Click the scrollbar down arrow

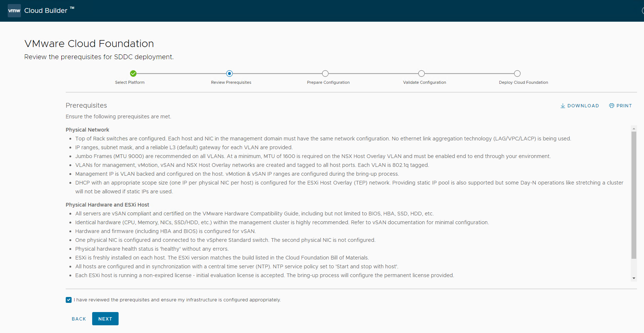[x=634, y=278]
